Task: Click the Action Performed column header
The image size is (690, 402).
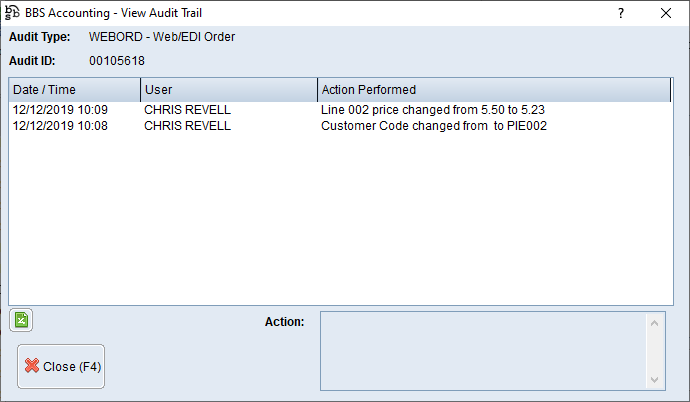Action: tap(493, 90)
